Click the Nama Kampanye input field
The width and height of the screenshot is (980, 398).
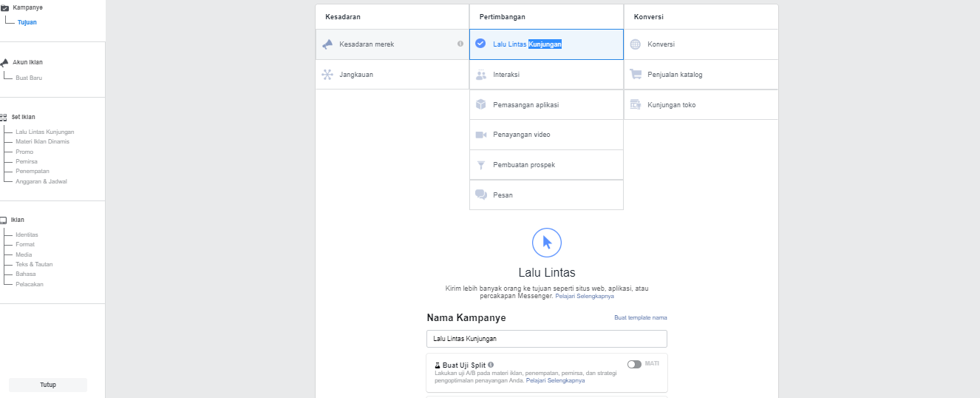coord(547,339)
